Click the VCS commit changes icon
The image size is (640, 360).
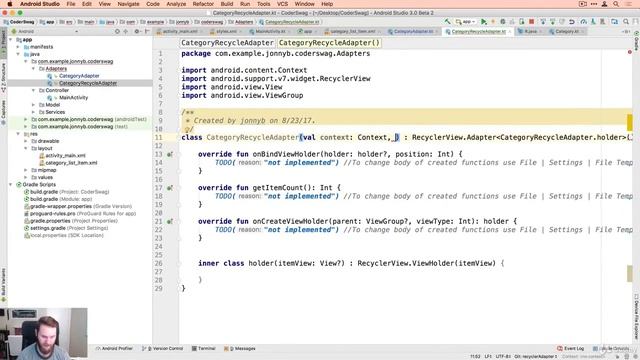(553, 22)
